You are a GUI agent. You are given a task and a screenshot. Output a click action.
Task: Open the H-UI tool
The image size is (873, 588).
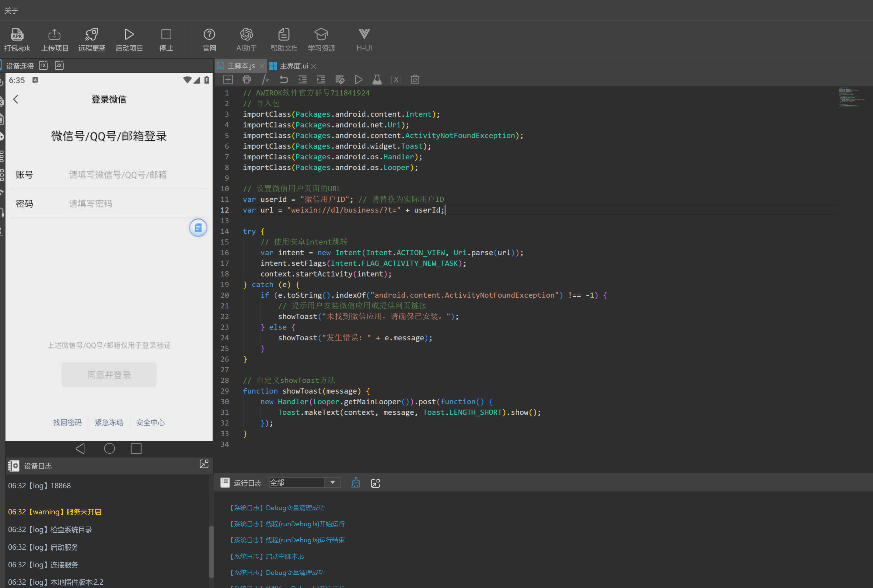pyautogui.click(x=364, y=39)
